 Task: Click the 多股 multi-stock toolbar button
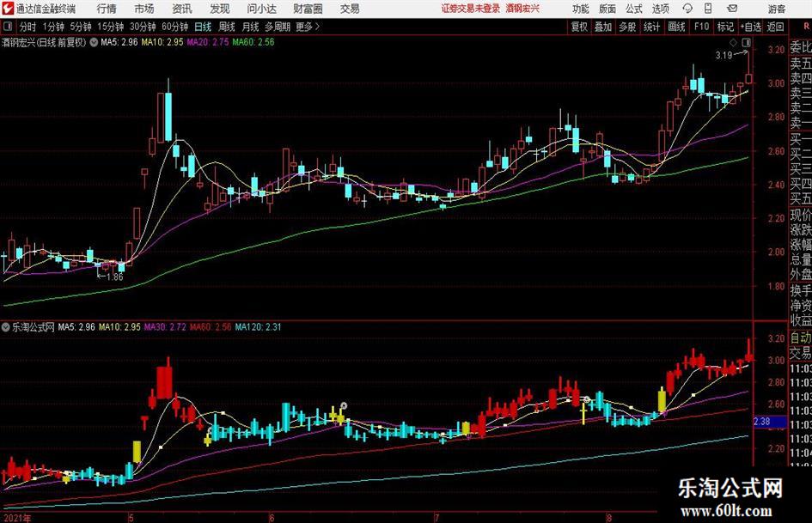pos(627,27)
